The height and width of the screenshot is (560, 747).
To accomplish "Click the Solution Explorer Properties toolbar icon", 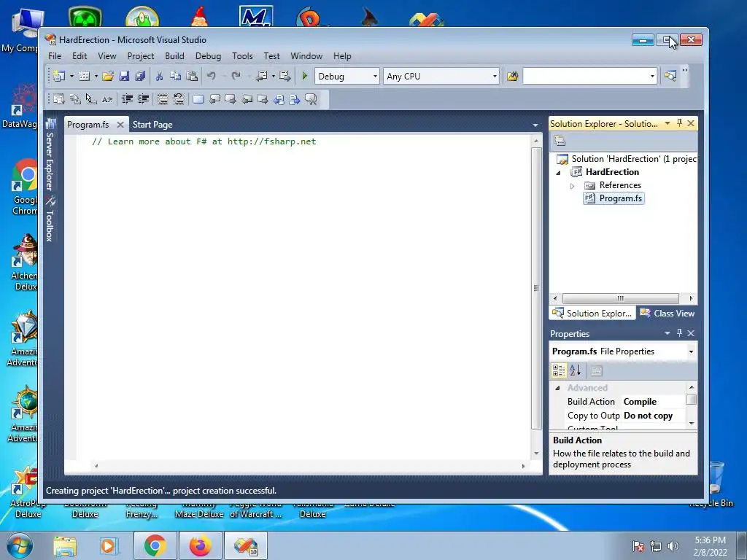I will (560, 141).
